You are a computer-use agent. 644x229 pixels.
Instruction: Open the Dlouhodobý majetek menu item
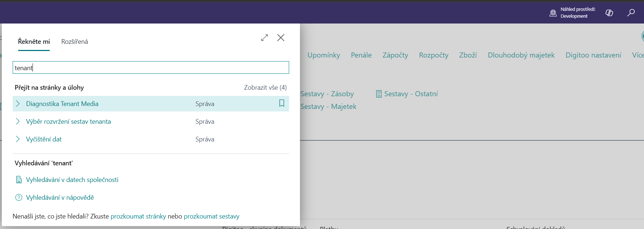click(521, 55)
